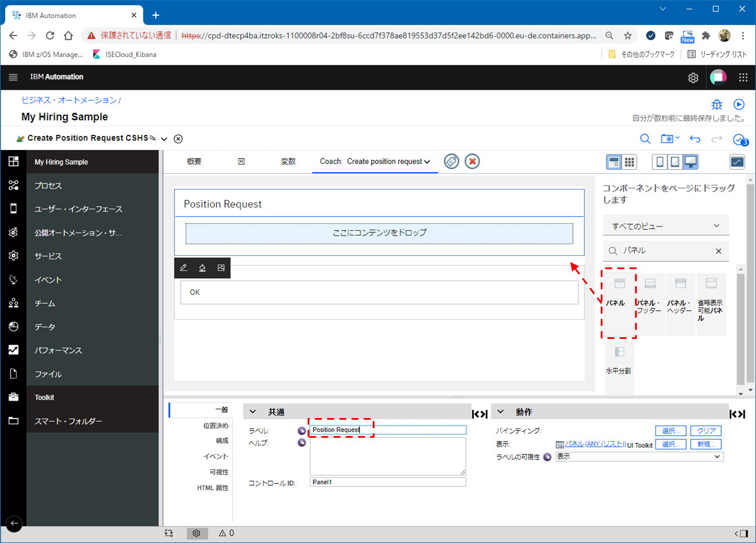Click the run play icon
This screenshot has height=543, width=756.
739,105
